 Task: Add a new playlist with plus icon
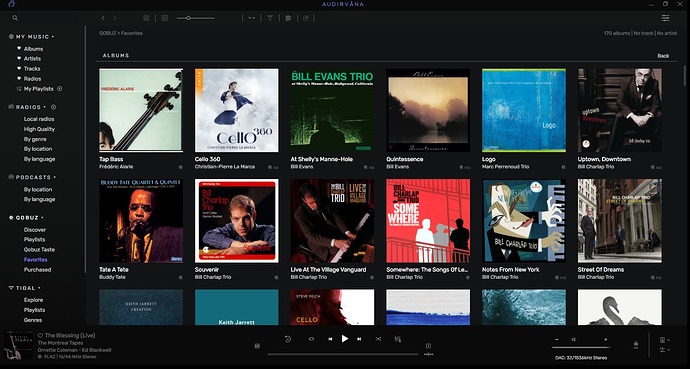click(59, 88)
